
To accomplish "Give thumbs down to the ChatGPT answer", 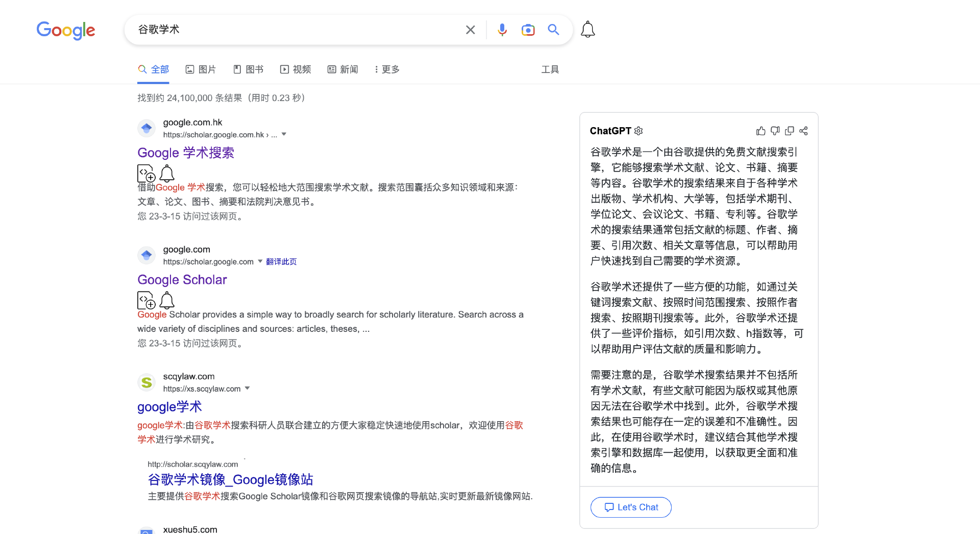I will pyautogui.click(x=775, y=131).
